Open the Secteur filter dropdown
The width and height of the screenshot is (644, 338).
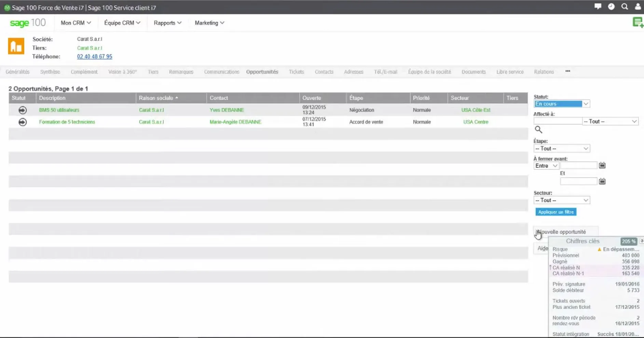[562, 200]
